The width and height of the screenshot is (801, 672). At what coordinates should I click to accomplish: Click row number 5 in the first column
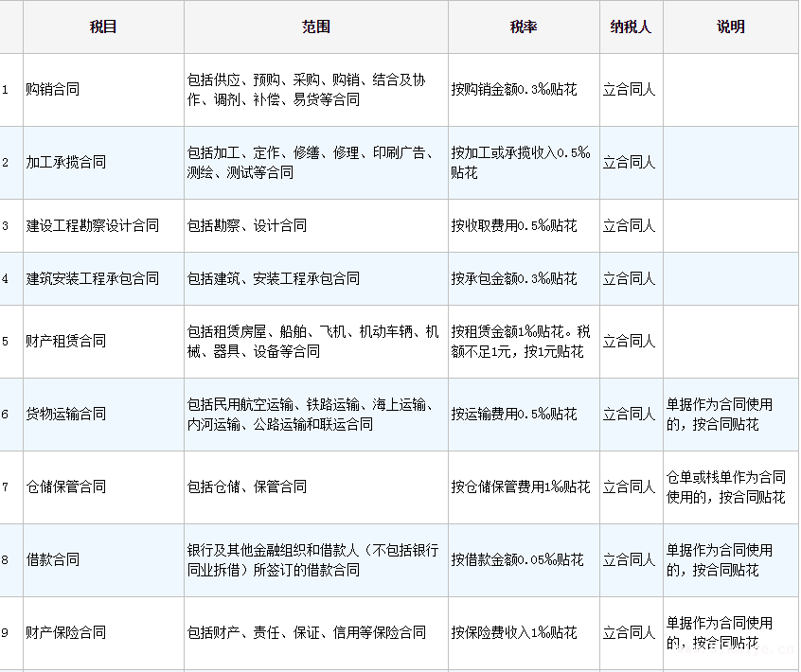(x=6, y=342)
